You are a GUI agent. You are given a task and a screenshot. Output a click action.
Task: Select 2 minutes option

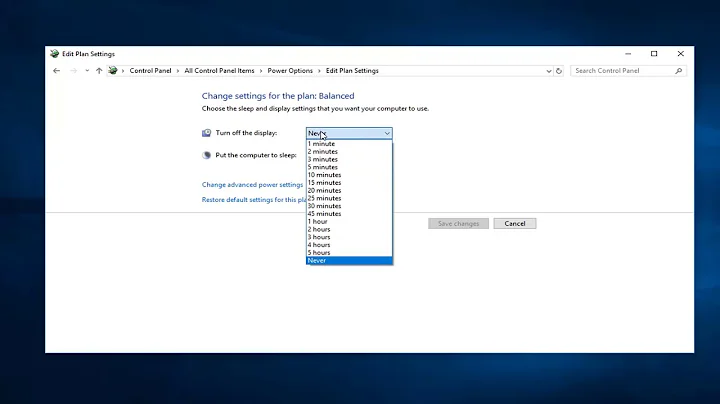pyautogui.click(x=349, y=152)
